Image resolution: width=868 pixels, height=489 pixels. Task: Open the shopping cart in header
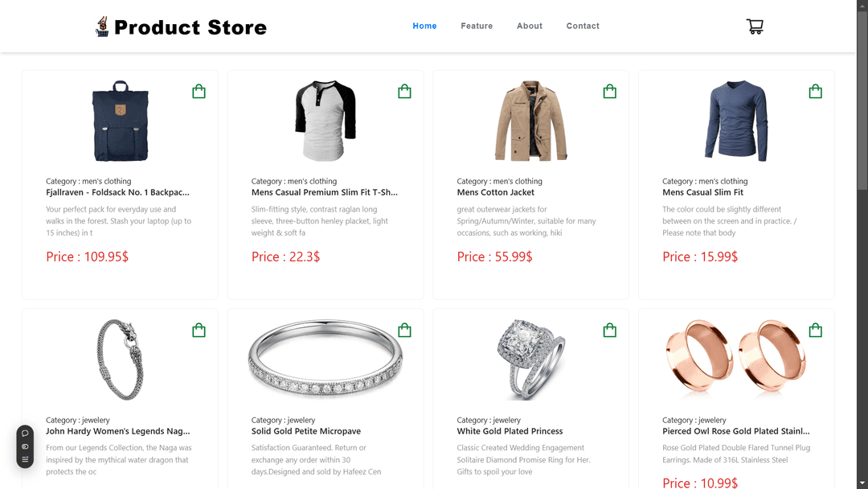tap(755, 26)
